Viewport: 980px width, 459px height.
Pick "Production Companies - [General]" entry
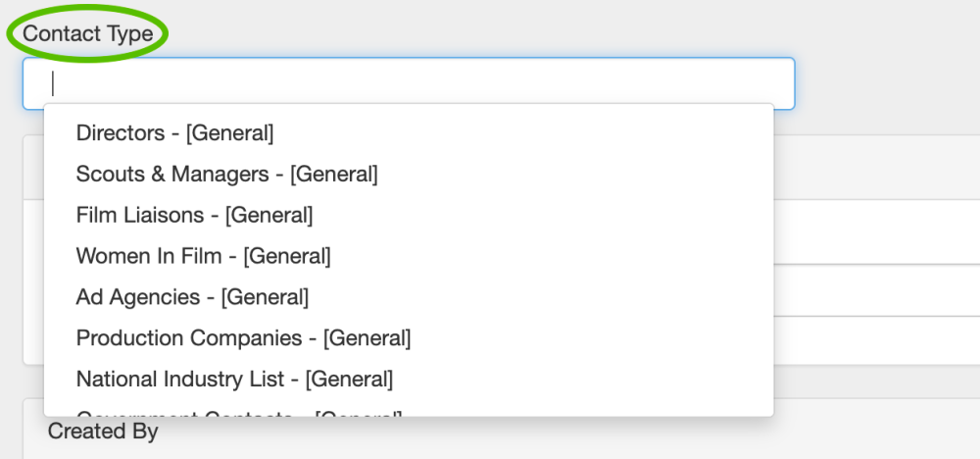pyautogui.click(x=243, y=337)
